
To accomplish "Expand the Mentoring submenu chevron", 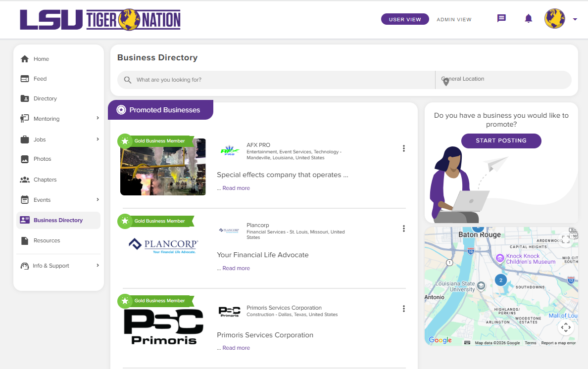I will click(98, 118).
